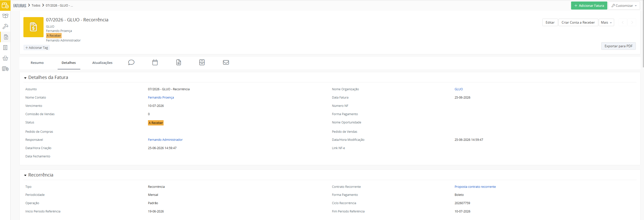Click Exportar para PDF button
This screenshot has width=644, height=220.
coord(619,46)
